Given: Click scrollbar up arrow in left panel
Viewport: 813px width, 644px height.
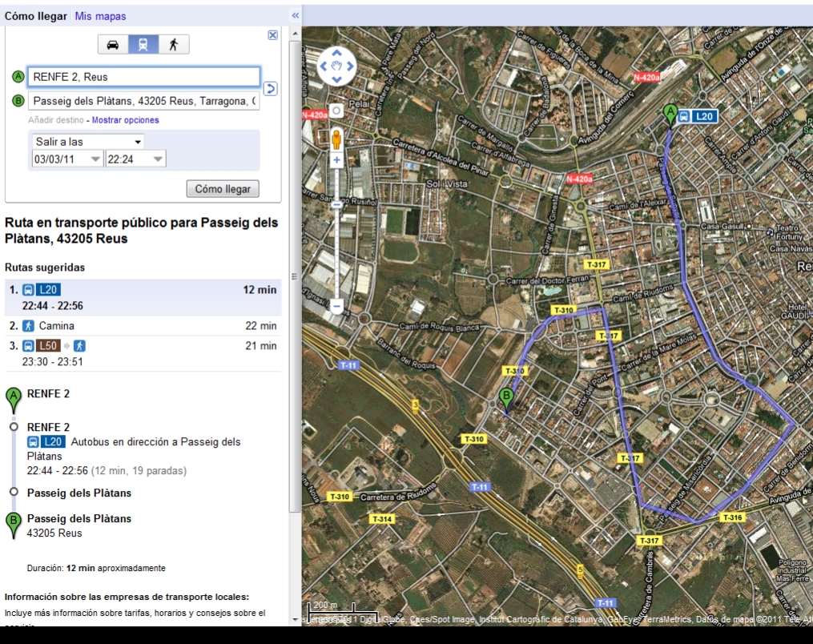Looking at the screenshot, I should tap(295, 34).
